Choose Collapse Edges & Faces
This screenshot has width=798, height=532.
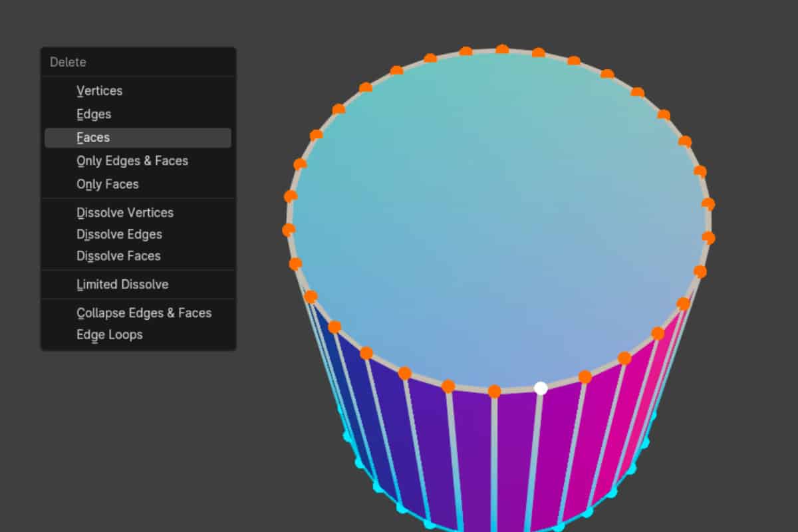click(144, 313)
